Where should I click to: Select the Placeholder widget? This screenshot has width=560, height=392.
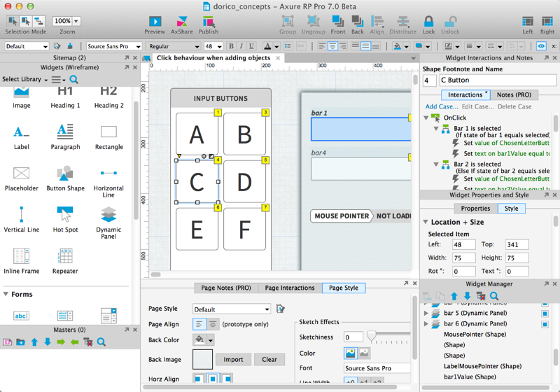pyautogui.click(x=22, y=178)
